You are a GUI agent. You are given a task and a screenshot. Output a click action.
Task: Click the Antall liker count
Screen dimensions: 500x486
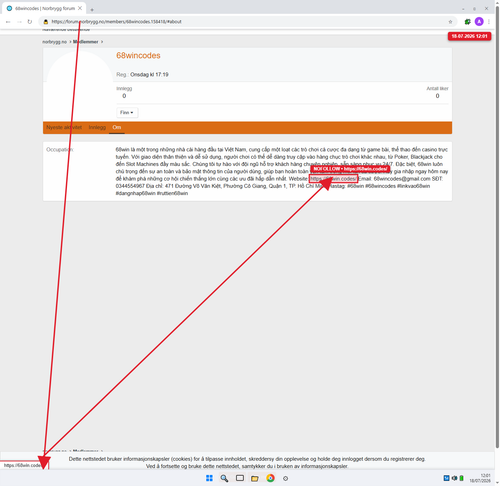(x=437, y=96)
